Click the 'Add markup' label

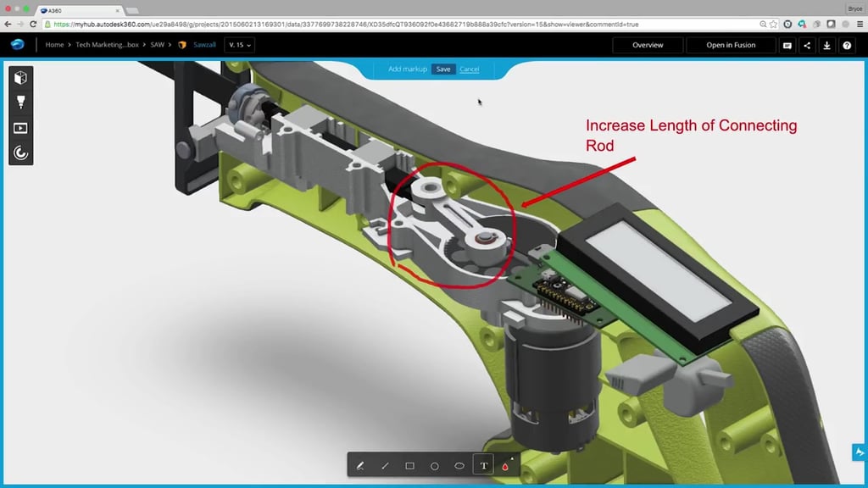click(408, 69)
